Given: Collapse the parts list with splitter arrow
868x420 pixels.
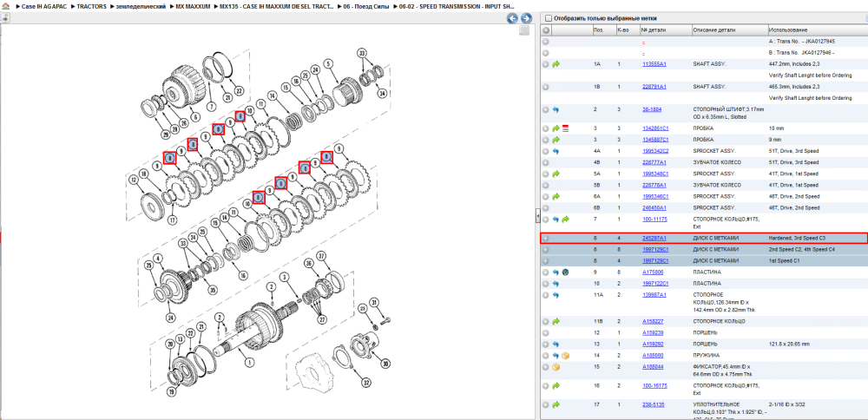Looking at the screenshot, I should [x=537, y=217].
